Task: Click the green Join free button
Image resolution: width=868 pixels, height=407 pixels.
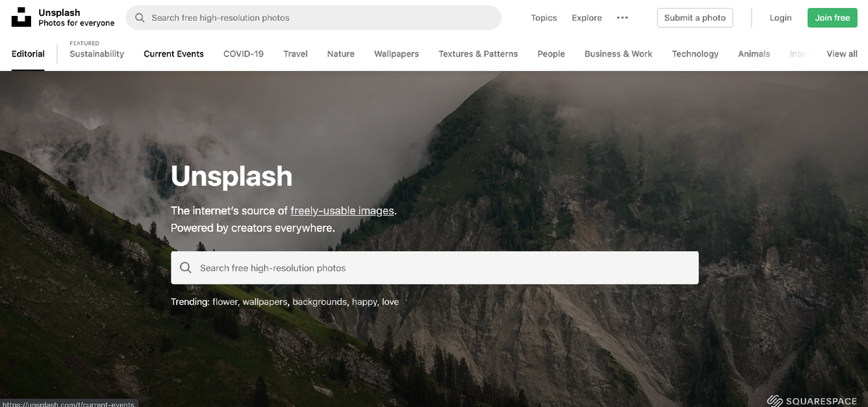Action: click(x=833, y=18)
